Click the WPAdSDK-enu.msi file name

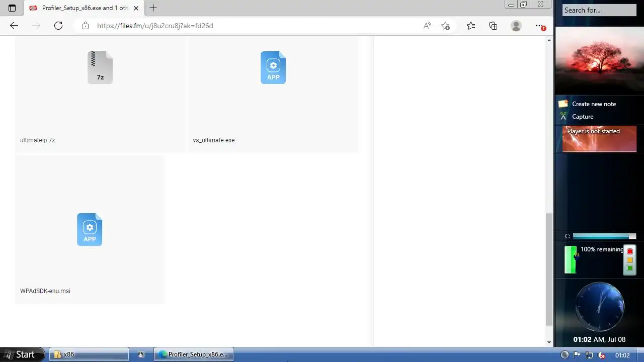pos(45,291)
